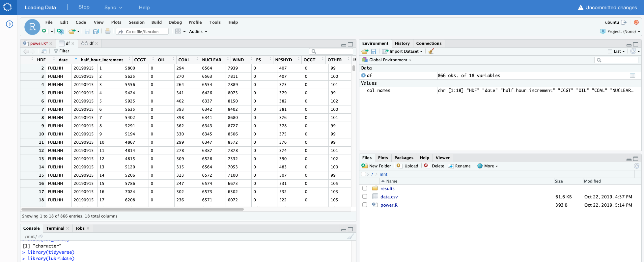Switch to the power.R editor tab
The width and height of the screenshot is (644, 262).
[x=39, y=43]
